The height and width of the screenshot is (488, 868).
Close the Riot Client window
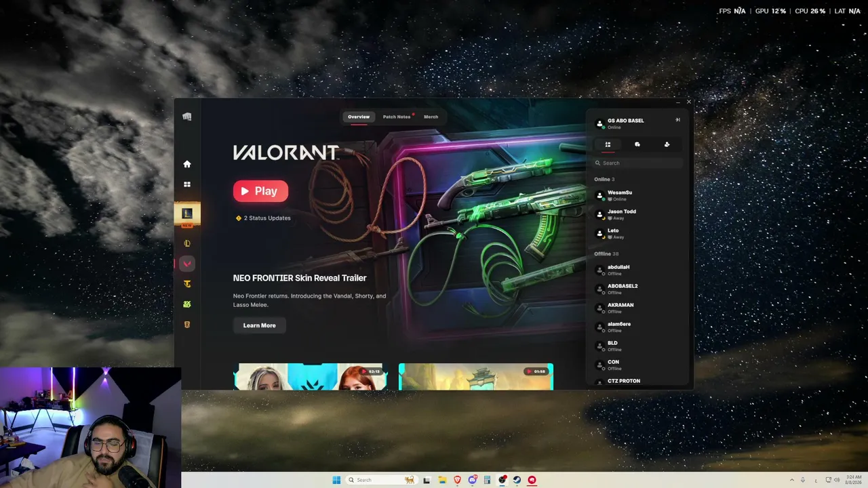coord(688,102)
